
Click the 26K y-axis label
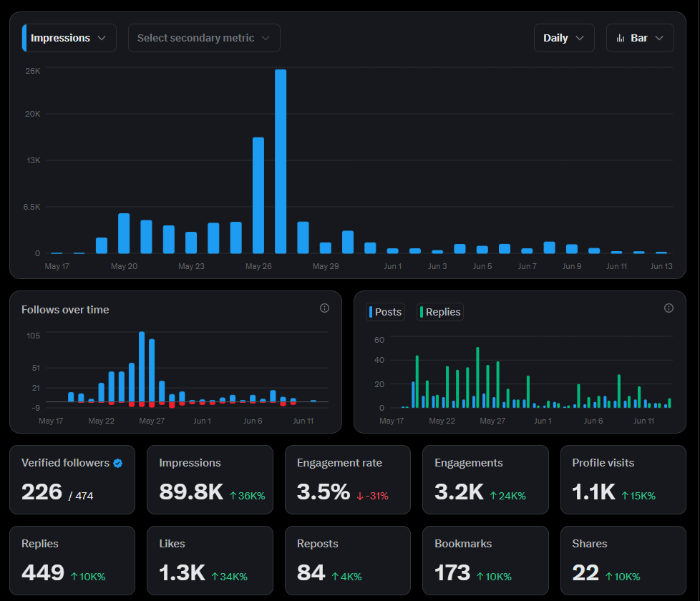[x=33, y=71]
